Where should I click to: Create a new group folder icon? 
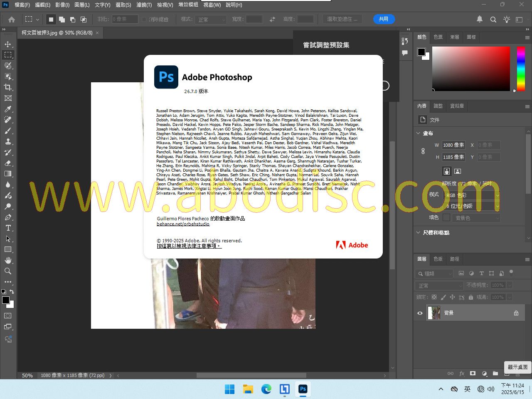(x=495, y=373)
